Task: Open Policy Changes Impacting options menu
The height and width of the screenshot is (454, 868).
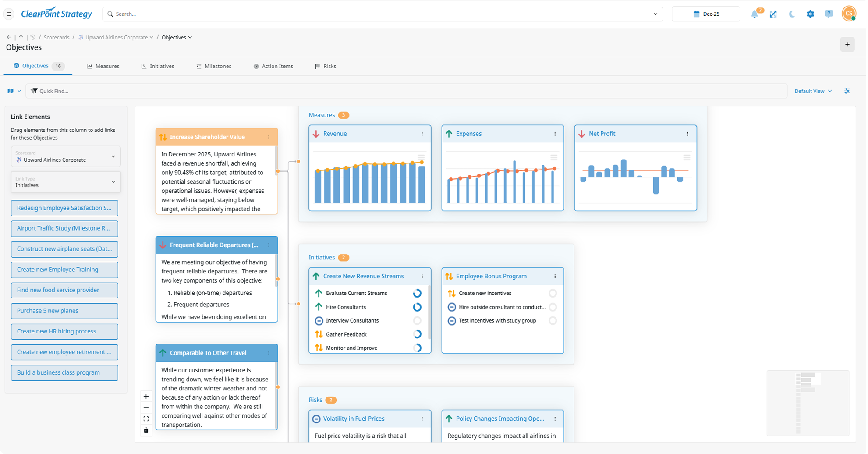Action: pyautogui.click(x=556, y=419)
